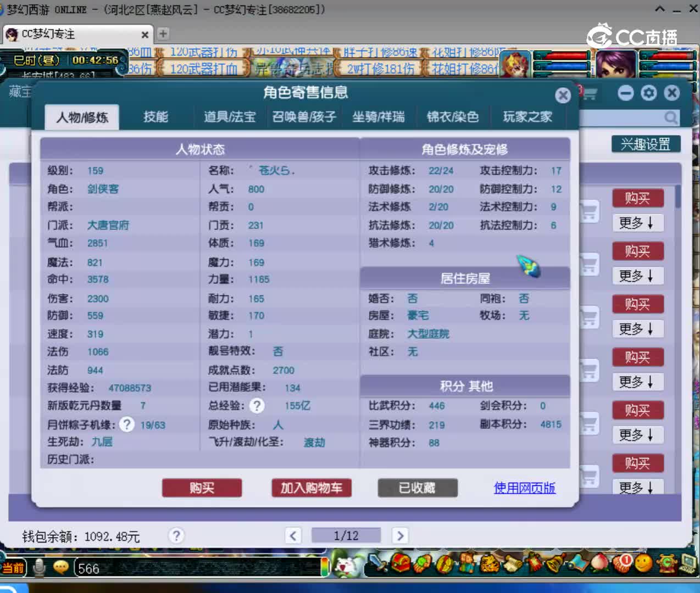Screen dimensions: 700x593
Task: Open the two-people team icon in bottom toolbar
Action: [467, 563]
